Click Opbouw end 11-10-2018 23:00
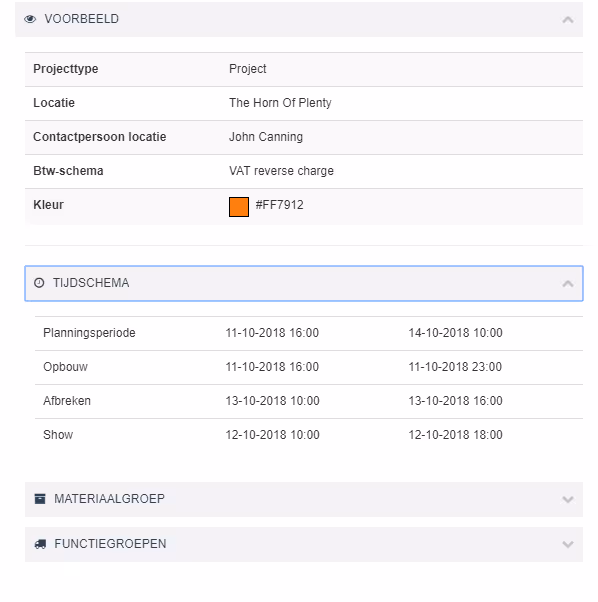This screenshot has height=602, width=598. [455, 367]
